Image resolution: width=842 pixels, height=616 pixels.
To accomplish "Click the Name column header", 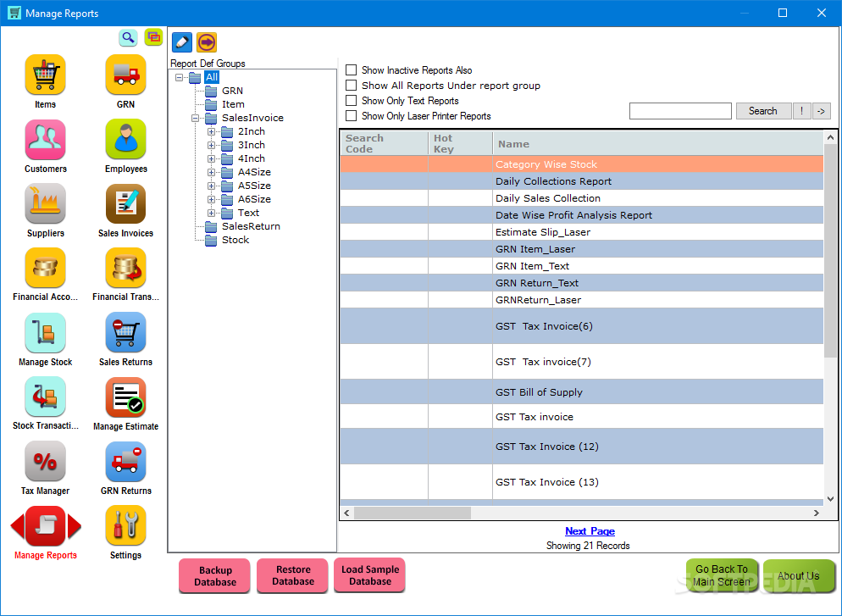I will (x=658, y=143).
